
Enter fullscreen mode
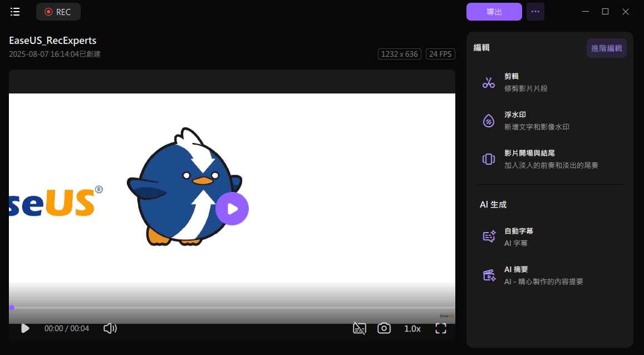point(441,328)
